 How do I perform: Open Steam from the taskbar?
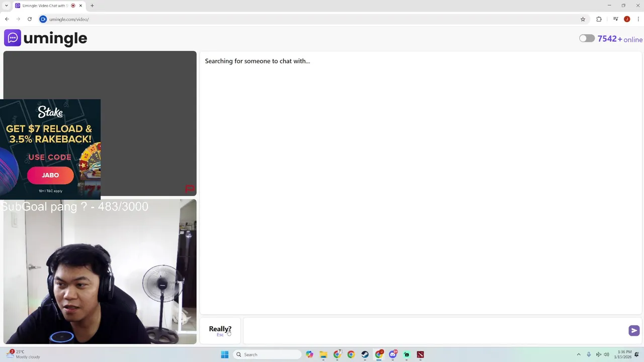[365, 354]
